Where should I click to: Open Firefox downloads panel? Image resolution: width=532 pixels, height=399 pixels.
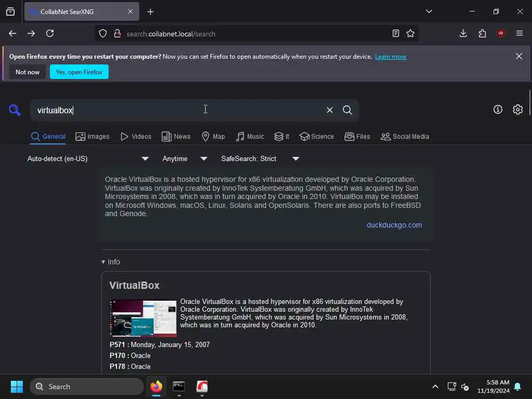click(x=463, y=33)
